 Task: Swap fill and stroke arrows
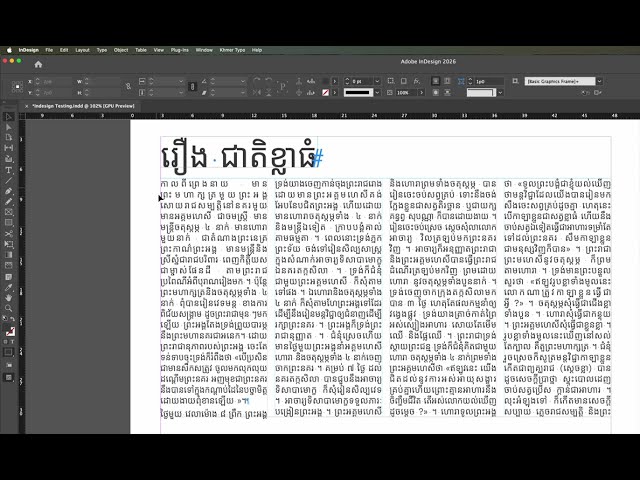pyautogui.click(x=13, y=319)
